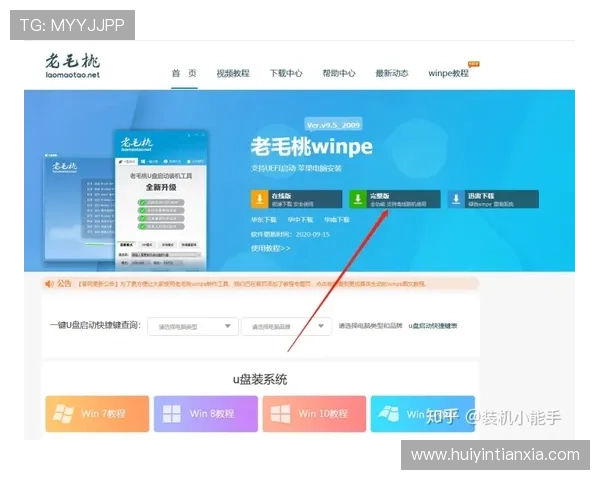Click the Ver.v9.5_2009 version badge
This screenshot has width=600, height=480.
tap(333, 125)
